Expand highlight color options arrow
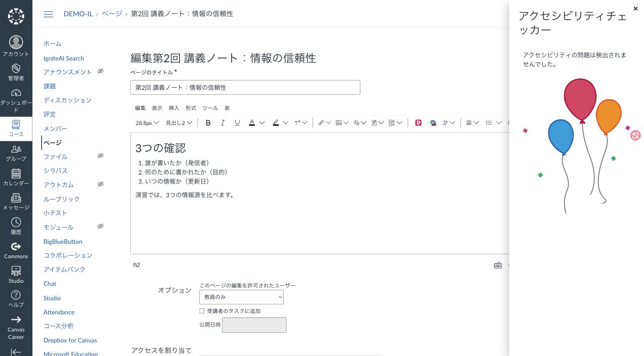The image size is (644, 356). pyautogui.click(x=286, y=123)
